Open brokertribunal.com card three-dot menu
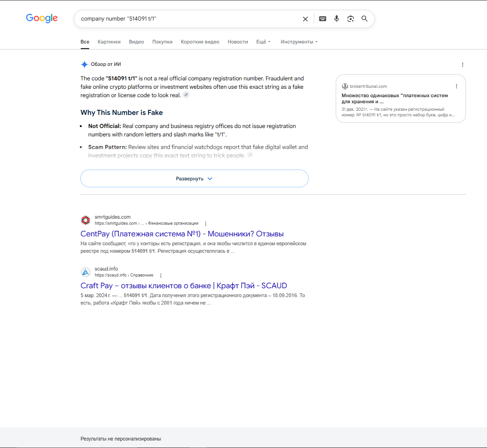The width and height of the screenshot is (487, 448). pyautogui.click(x=456, y=86)
